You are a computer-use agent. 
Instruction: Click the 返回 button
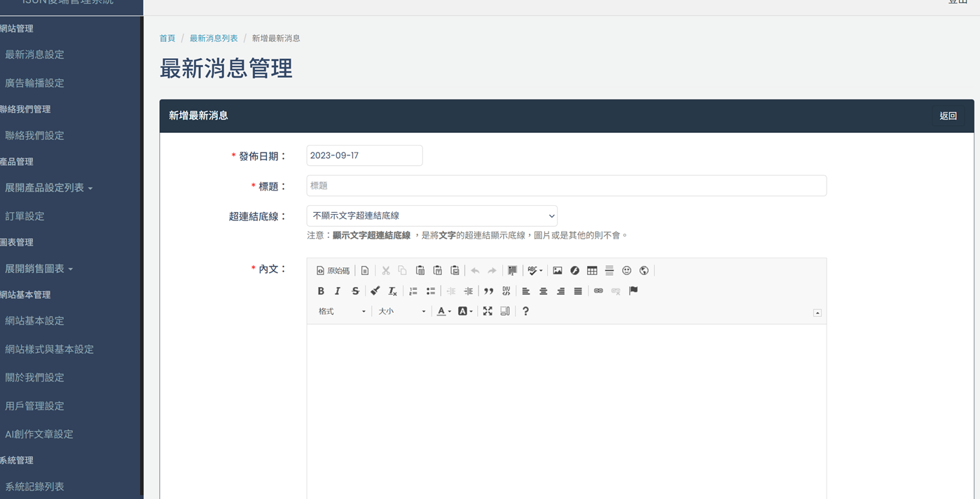click(948, 116)
